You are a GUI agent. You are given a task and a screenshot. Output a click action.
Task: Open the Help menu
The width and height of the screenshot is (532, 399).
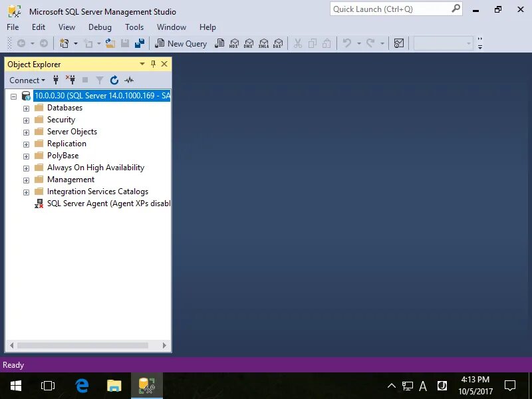tap(207, 27)
